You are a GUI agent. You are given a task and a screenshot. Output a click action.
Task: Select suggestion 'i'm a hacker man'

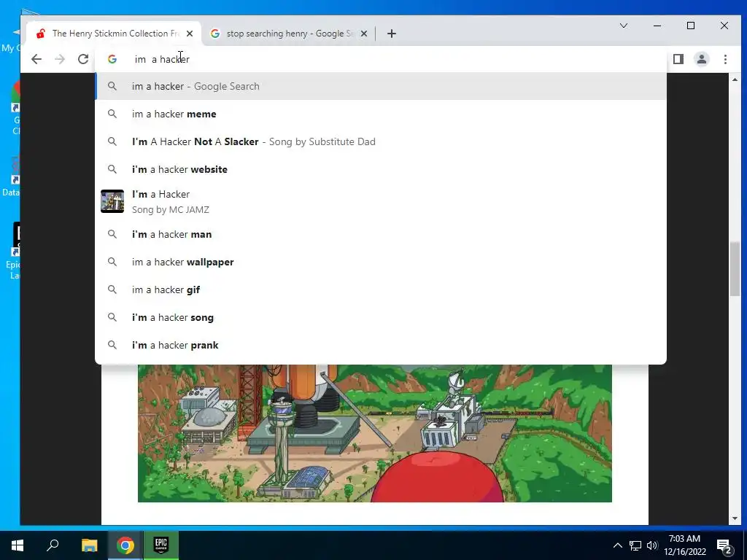pyautogui.click(x=381, y=234)
